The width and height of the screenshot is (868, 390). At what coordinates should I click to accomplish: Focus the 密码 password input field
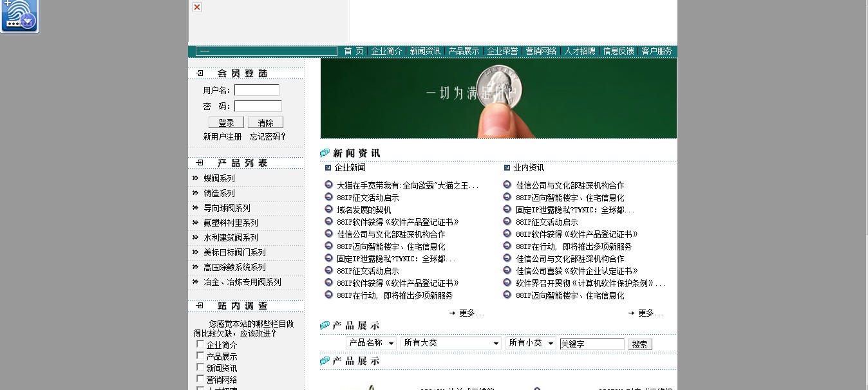click(x=258, y=106)
